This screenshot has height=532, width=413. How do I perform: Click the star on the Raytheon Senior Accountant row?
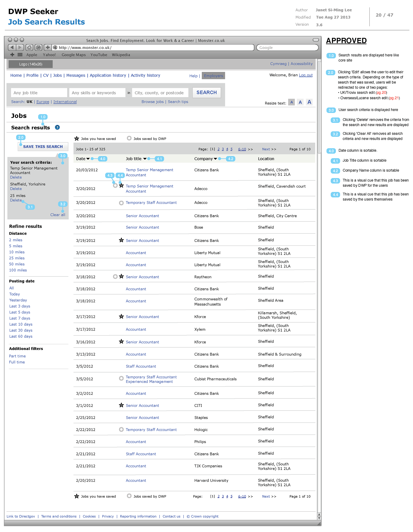[x=121, y=277]
